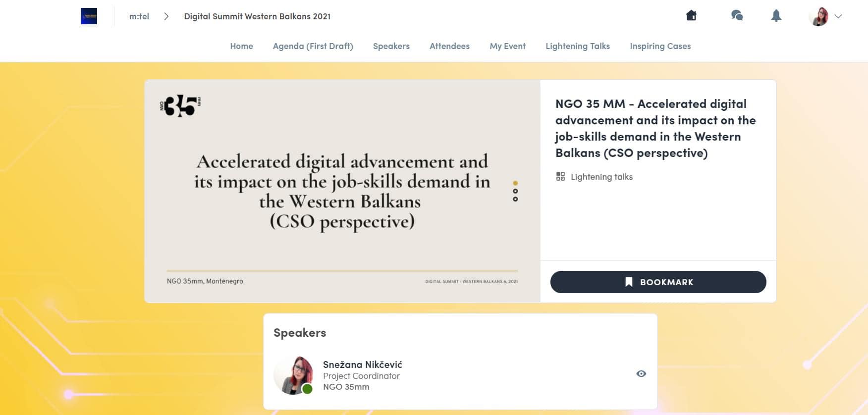Open the Inspiring Cases tab
Screen dimensions: 868x415
pyautogui.click(x=660, y=46)
